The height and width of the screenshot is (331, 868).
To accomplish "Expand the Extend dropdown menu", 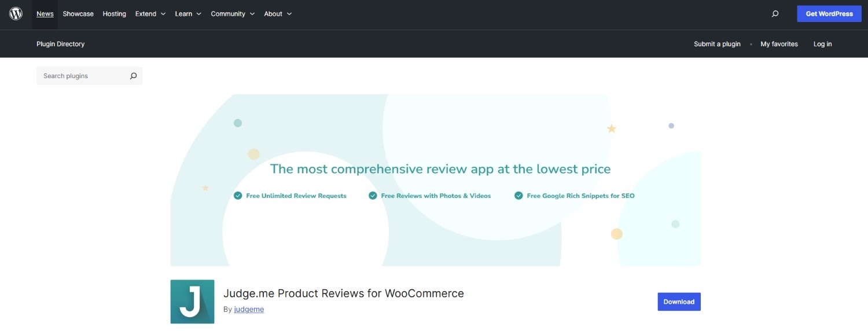I will pos(150,14).
